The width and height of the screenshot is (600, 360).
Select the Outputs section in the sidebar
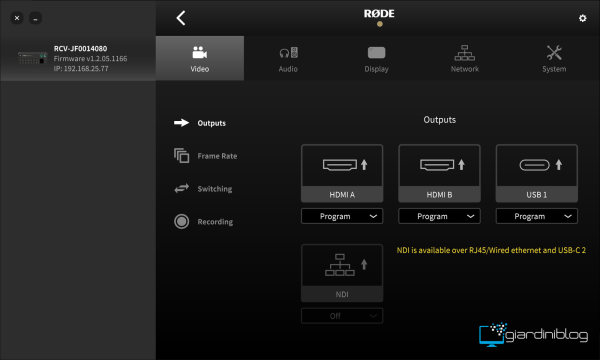click(200, 123)
